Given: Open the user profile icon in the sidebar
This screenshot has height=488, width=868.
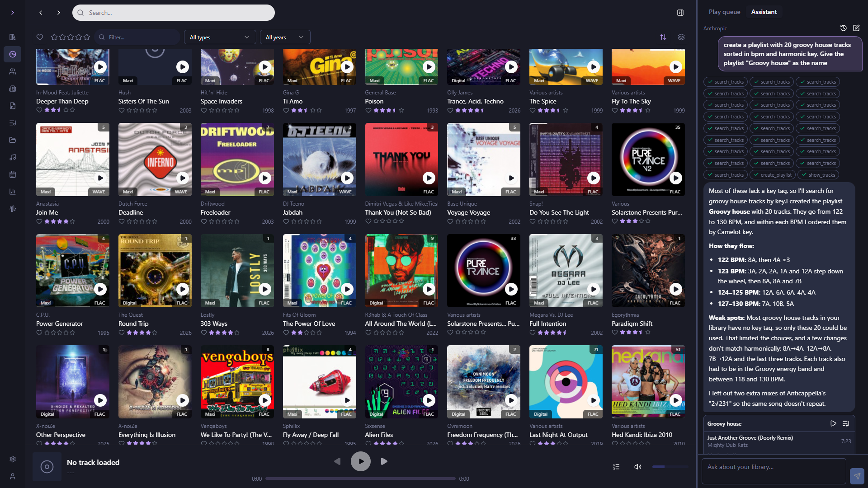Looking at the screenshot, I should click(13, 476).
